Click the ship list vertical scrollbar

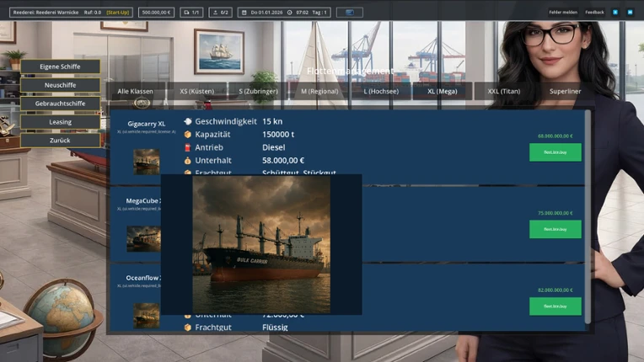point(588,216)
